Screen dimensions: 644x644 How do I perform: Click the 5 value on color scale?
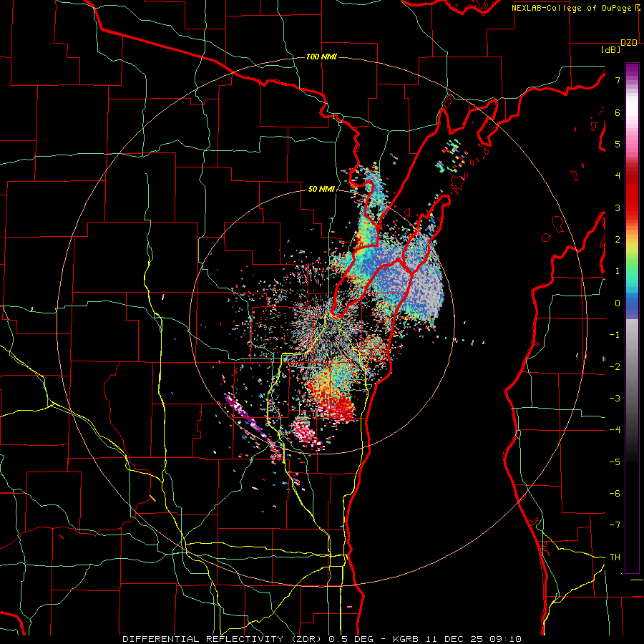618,144
